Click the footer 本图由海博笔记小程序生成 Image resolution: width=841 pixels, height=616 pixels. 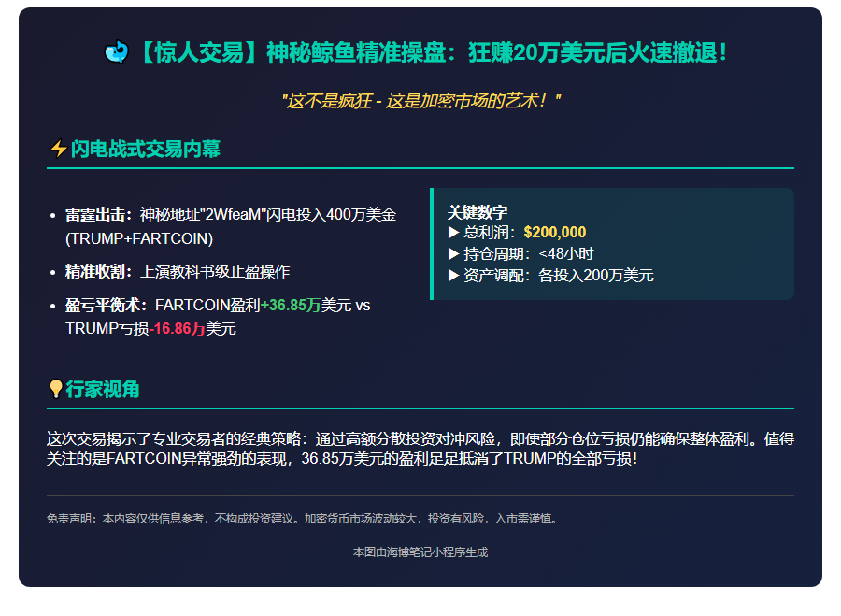420,552
